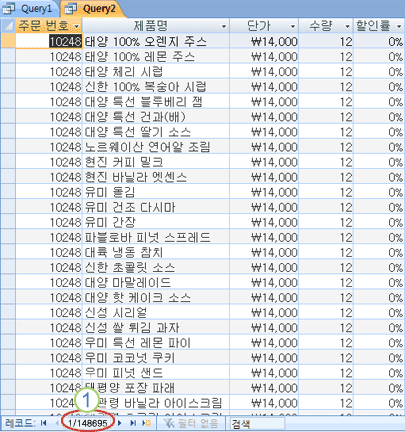Click the cell 태평양 포장 파래
Image resolution: width=405 pixels, height=432 pixels.
point(156,388)
